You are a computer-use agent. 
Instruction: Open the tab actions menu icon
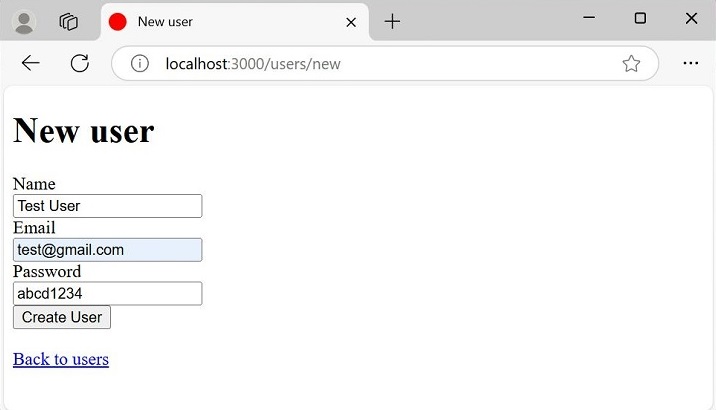point(68,21)
